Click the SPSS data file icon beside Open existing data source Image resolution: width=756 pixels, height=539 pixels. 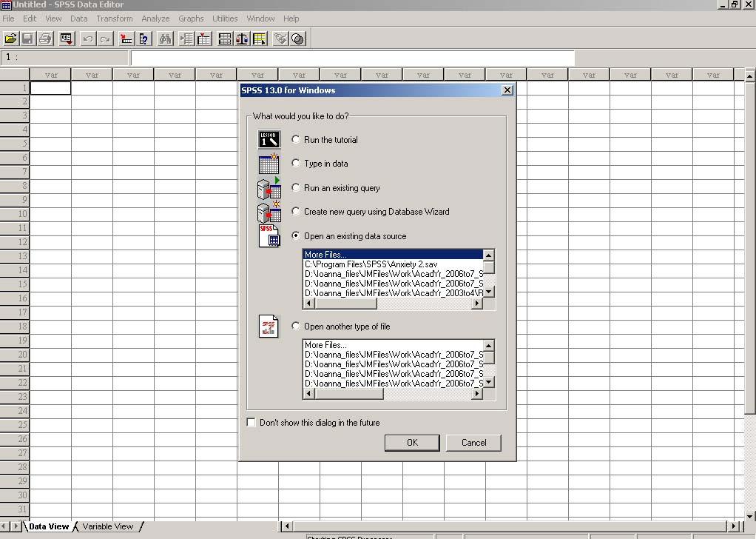[x=269, y=236]
